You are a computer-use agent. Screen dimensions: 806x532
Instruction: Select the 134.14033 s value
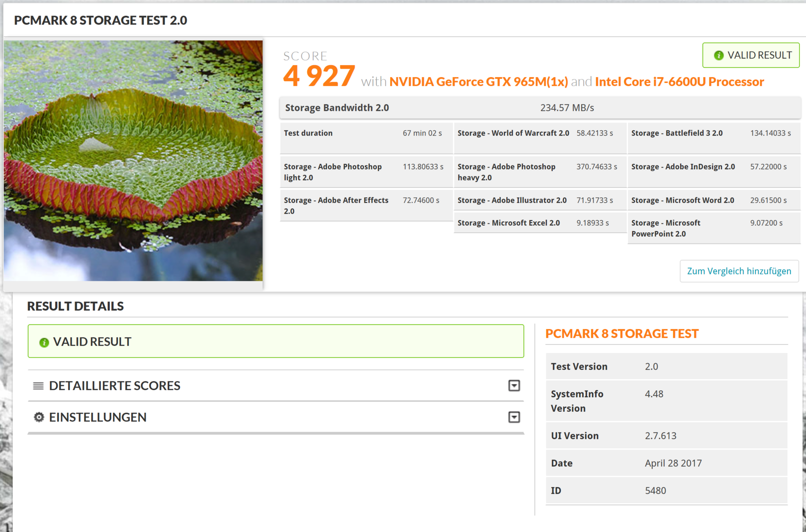771,133
